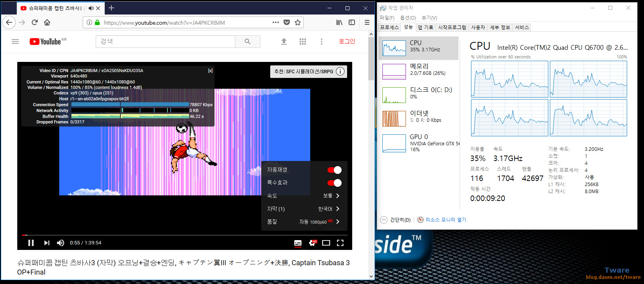Open Firefox library icon

(x=339, y=22)
